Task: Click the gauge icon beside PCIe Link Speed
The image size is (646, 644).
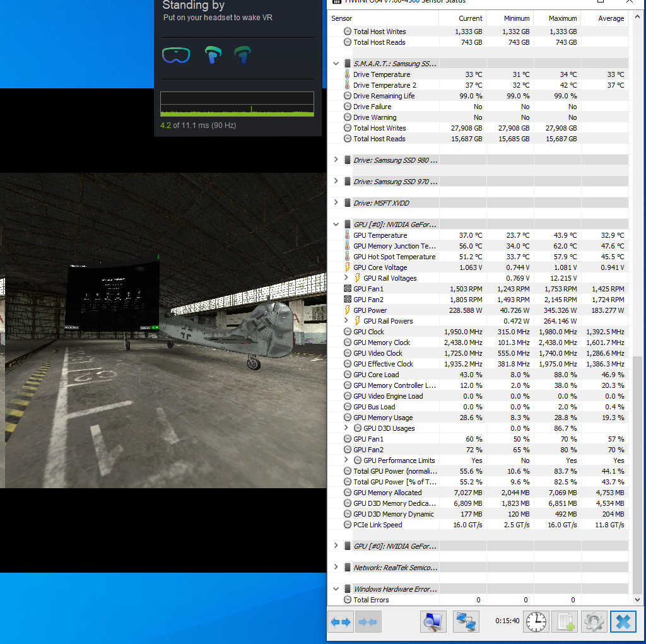Action: point(348,525)
